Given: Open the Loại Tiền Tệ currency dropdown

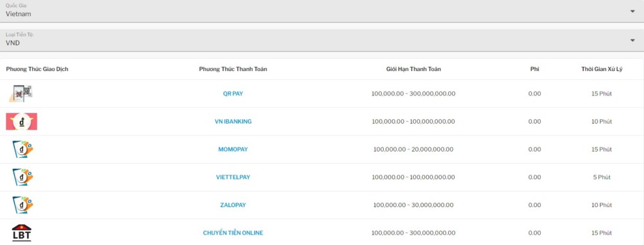Looking at the screenshot, I should click(x=322, y=40).
